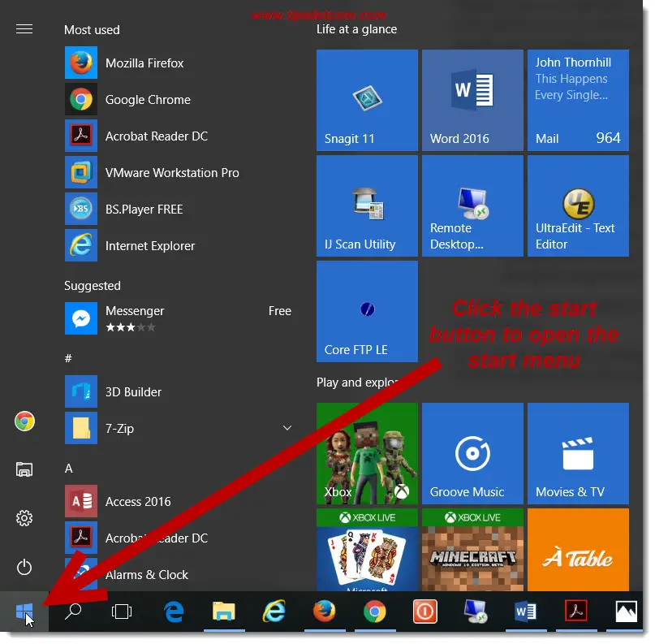Screen dimensions: 655x644
Task: Open File Explorer icon in Start sidebar
Action: click(x=24, y=469)
